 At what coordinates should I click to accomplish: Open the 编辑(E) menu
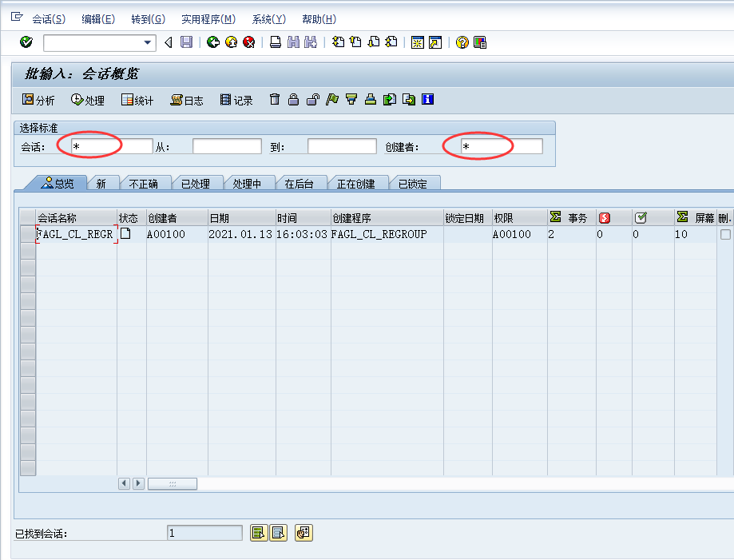[x=98, y=19]
